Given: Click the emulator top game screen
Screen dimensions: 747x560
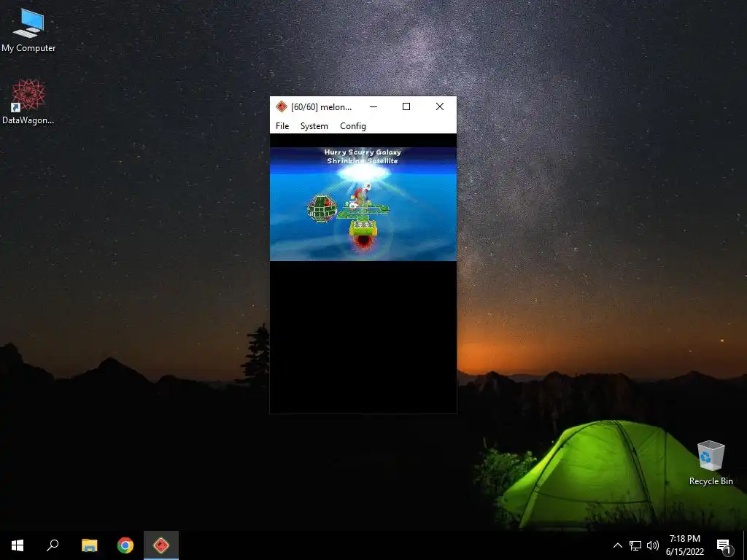Looking at the screenshot, I should (x=363, y=204).
